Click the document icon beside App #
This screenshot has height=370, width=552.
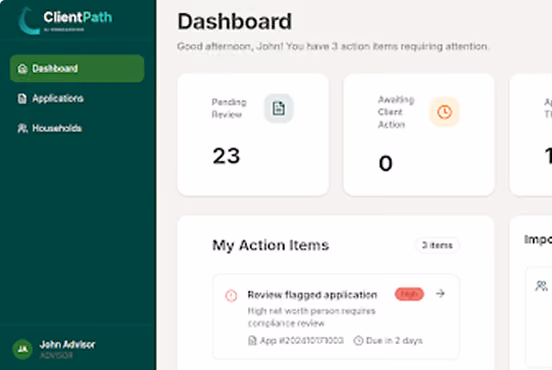click(252, 340)
